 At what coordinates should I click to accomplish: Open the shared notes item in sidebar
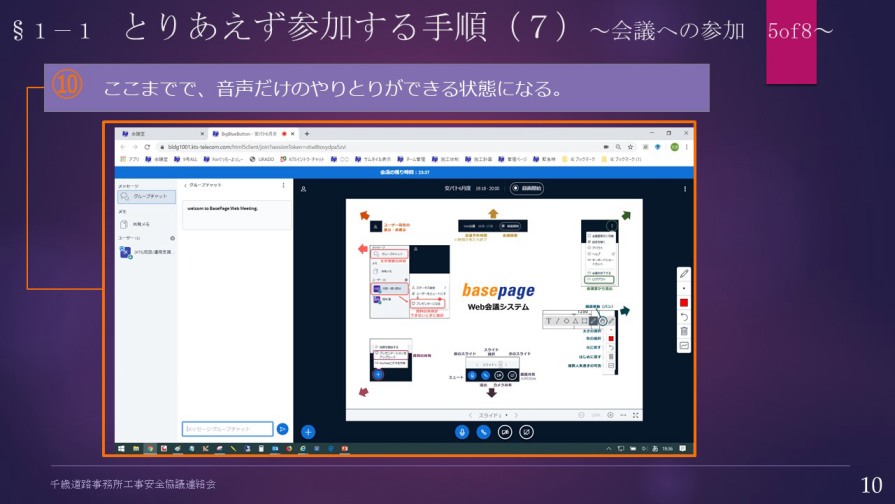click(141, 224)
